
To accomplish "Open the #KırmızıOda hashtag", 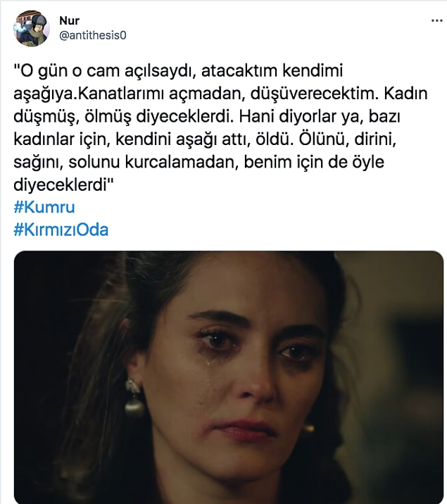I will pyautogui.click(x=61, y=229).
